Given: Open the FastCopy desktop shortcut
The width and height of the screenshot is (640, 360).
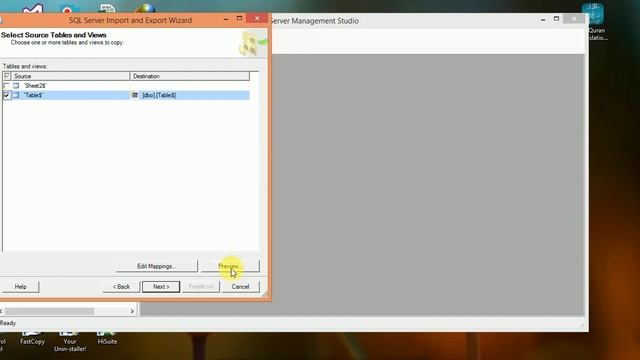Looking at the screenshot, I should click(x=32, y=337).
